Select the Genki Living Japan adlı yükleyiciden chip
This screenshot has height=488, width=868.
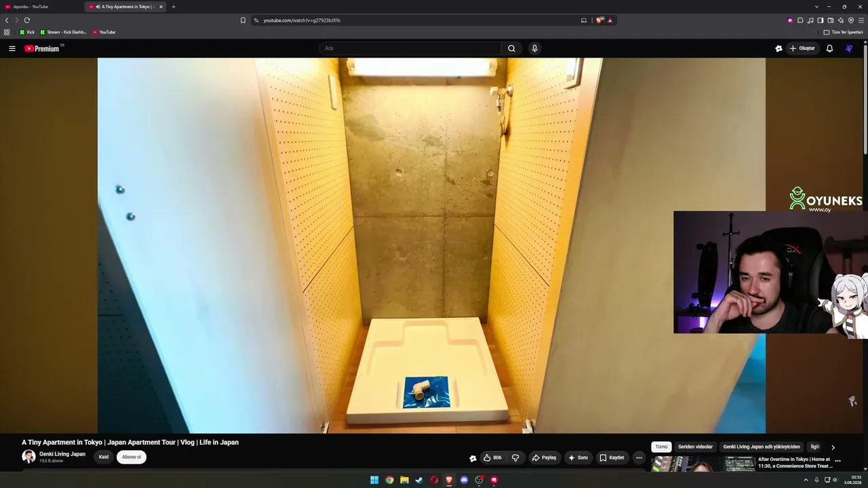762,447
